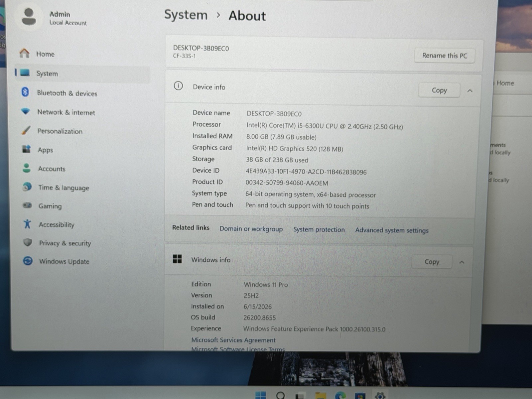Click the Admin user avatar icon
Screen dimensions: 532x399
29,17
